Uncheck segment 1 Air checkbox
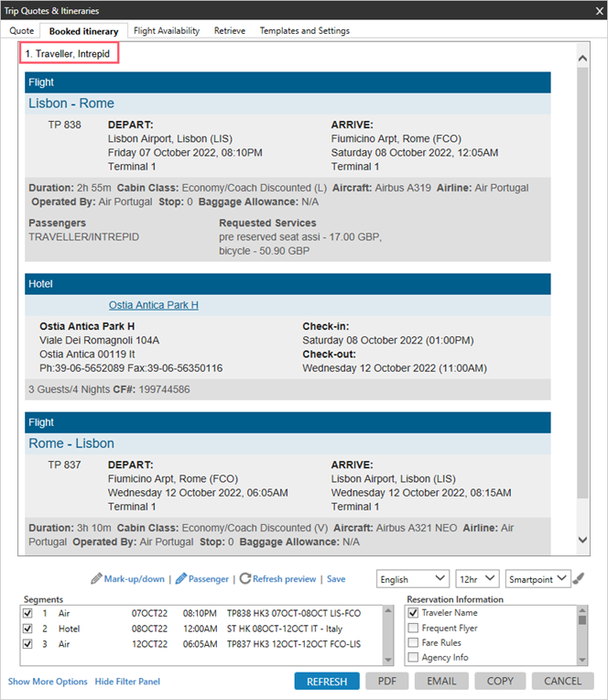608x700 pixels. click(27, 613)
